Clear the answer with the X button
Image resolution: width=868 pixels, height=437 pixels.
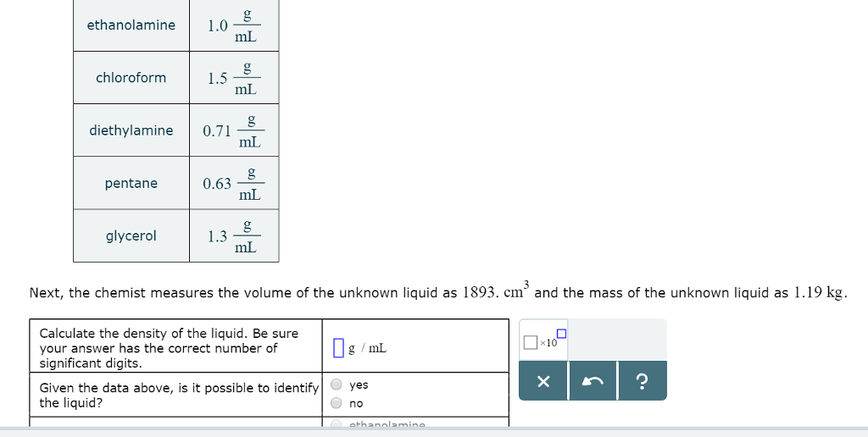pos(543,381)
